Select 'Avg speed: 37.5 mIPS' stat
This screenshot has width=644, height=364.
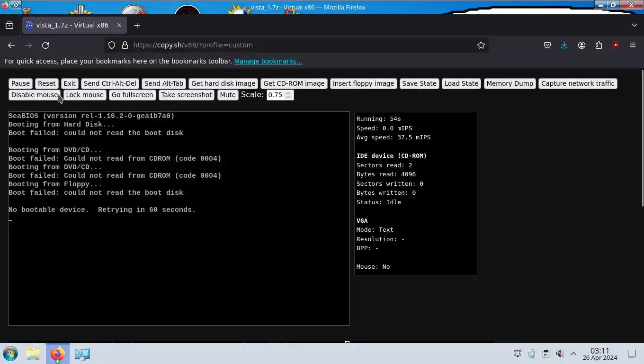click(394, 137)
